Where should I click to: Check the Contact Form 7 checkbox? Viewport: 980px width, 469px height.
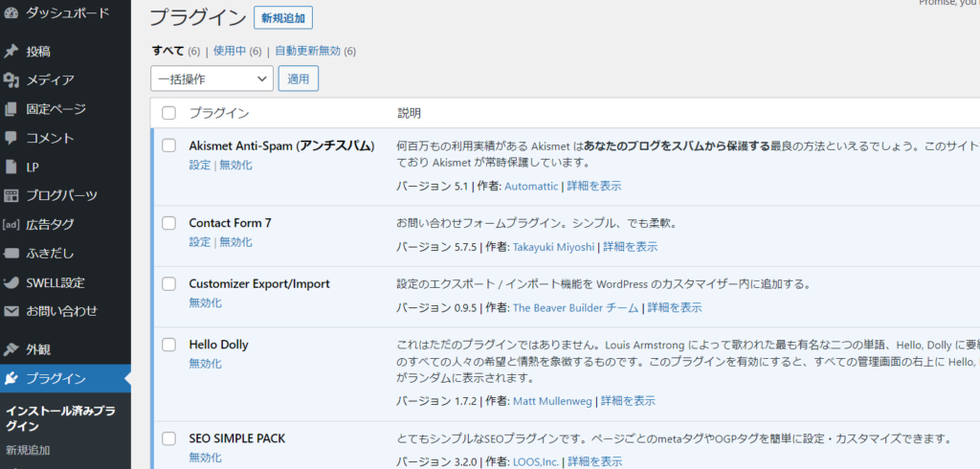coord(168,223)
